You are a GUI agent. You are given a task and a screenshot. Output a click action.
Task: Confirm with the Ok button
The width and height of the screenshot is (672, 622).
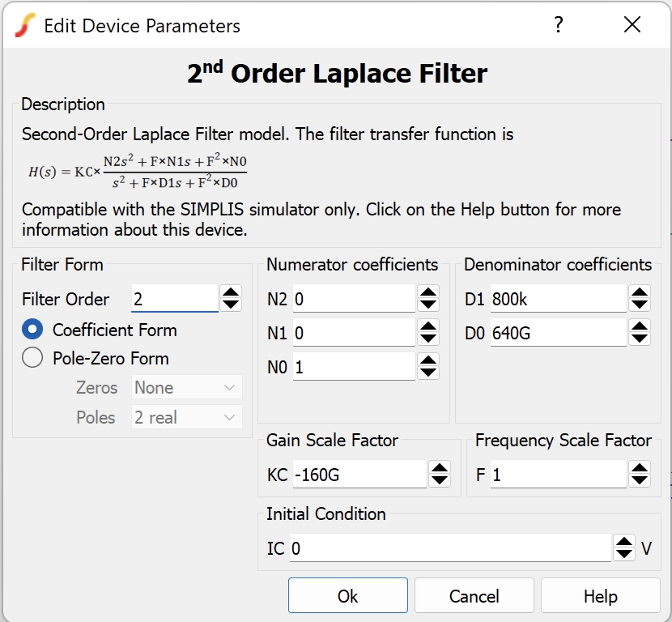(x=348, y=595)
